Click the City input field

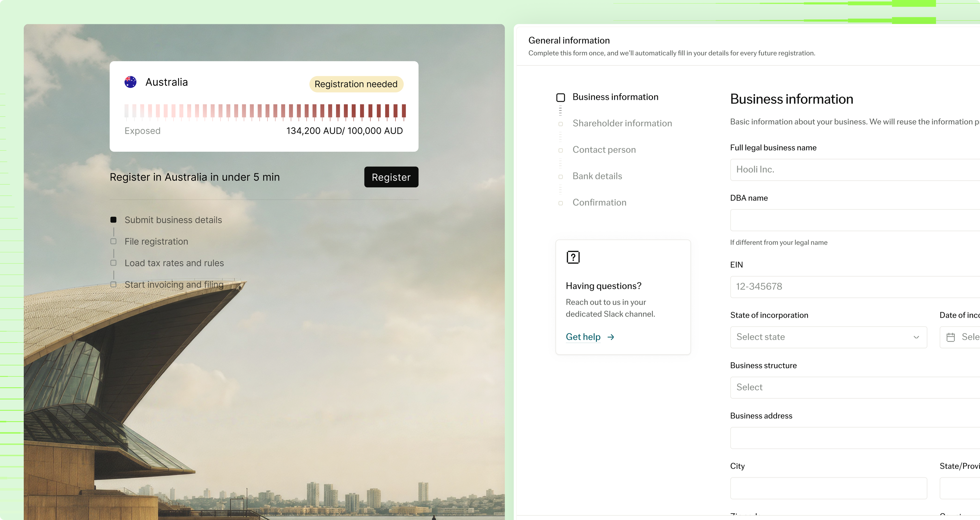pyautogui.click(x=829, y=488)
